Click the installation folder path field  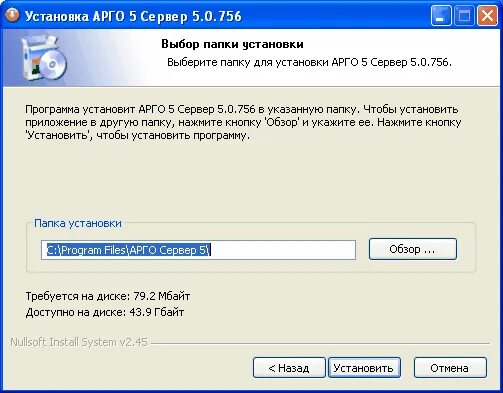click(x=198, y=250)
